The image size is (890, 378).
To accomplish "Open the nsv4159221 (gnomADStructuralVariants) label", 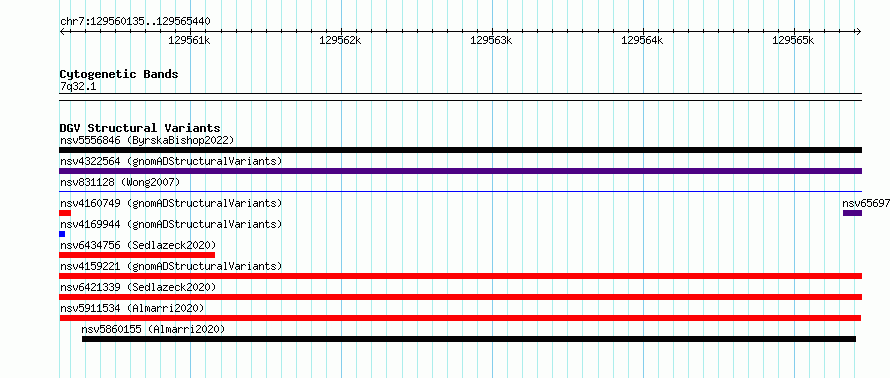I will (x=171, y=266).
